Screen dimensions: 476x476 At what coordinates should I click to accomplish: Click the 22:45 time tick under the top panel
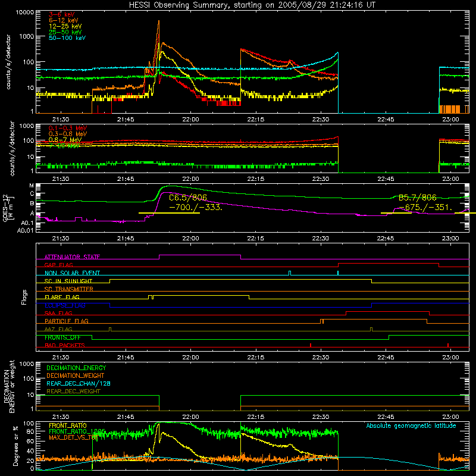point(386,120)
